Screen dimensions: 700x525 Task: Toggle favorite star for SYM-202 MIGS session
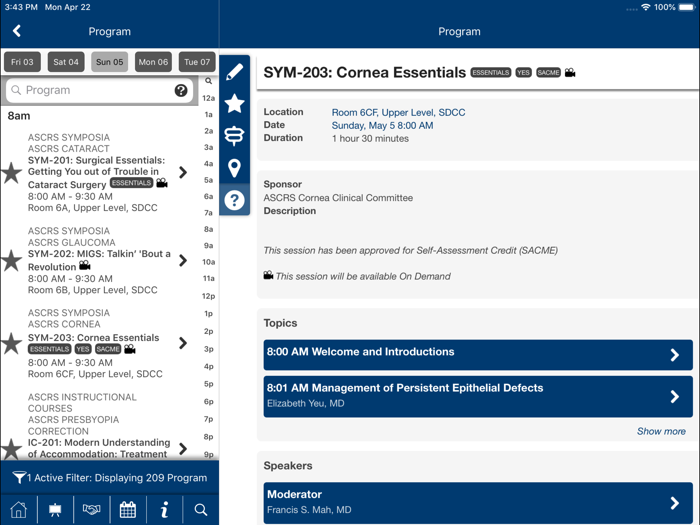pyautogui.click(x=12, y=261)
